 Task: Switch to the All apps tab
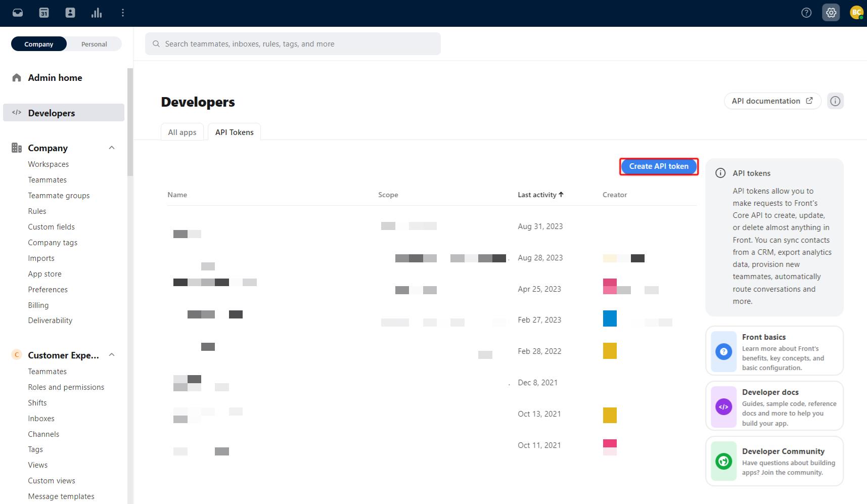click(x=182, y=132)
